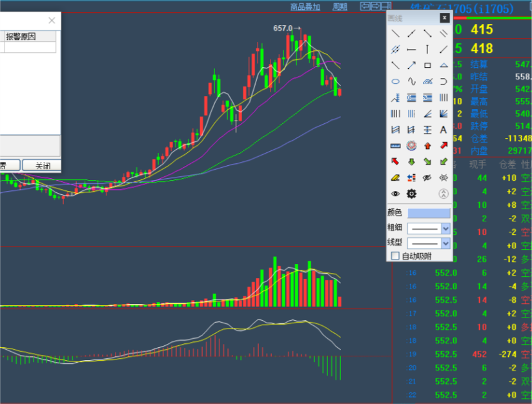Image resolution: width=532 pixels, height=404 pixels.
Task: Click the eraser tool in drawing panel
Action: [x=395, y=178]
